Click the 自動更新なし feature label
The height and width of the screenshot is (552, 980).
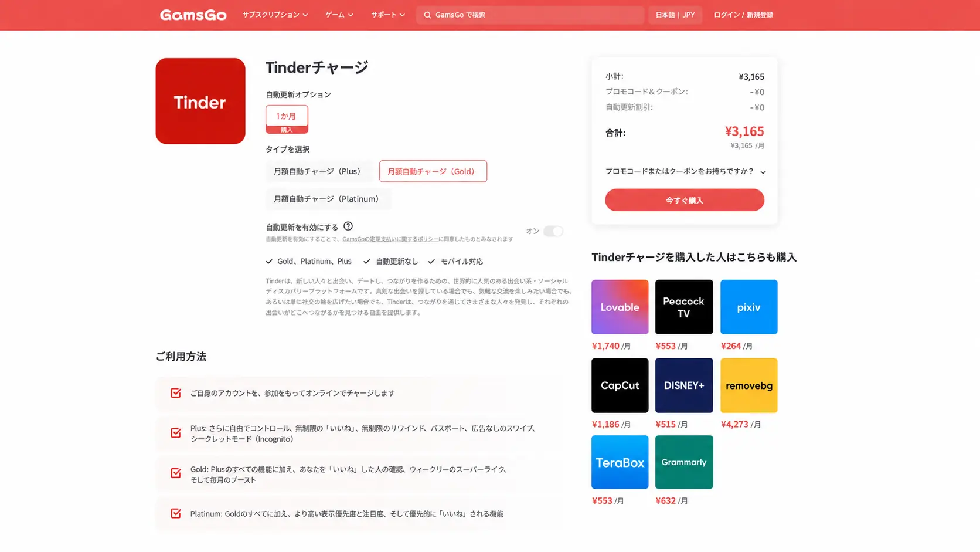[397, 262]
